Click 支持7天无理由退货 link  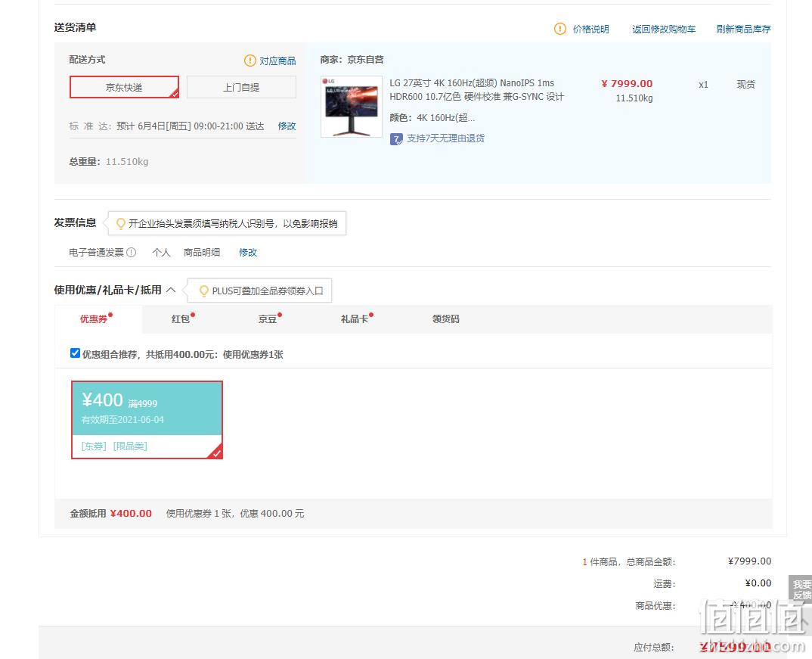tap(446, 138)
